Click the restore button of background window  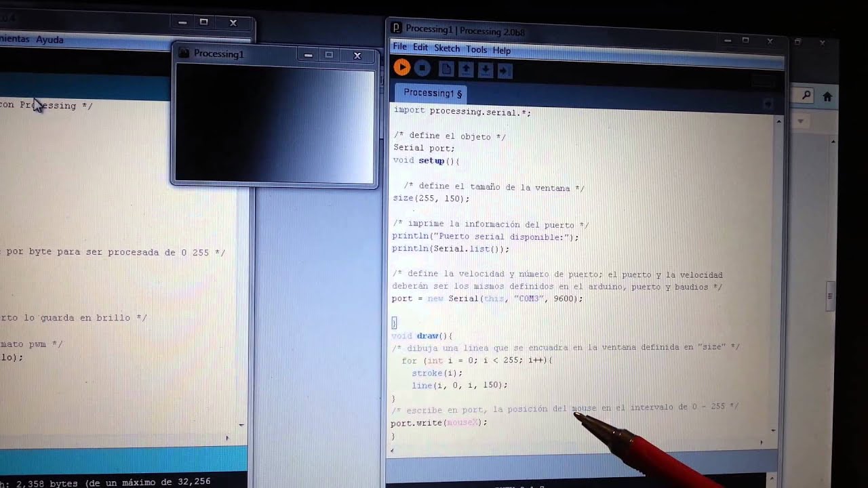click(x=797, y=42)
